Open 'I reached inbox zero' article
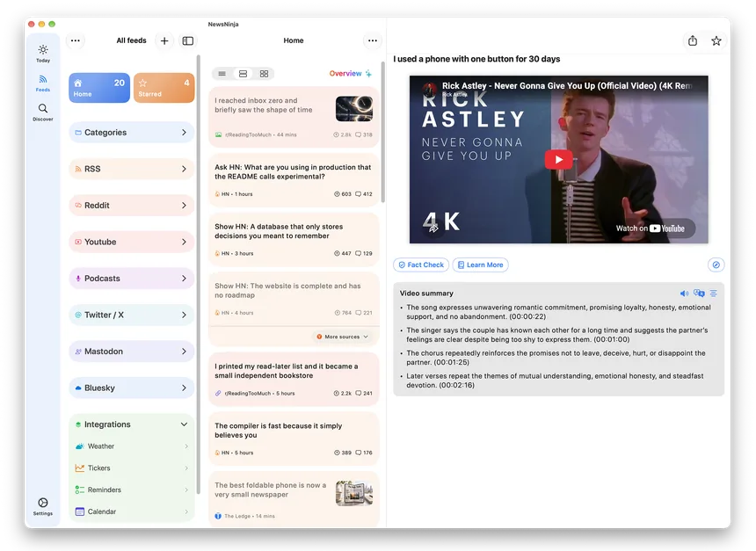756x551 pixels. click(294, 117)
